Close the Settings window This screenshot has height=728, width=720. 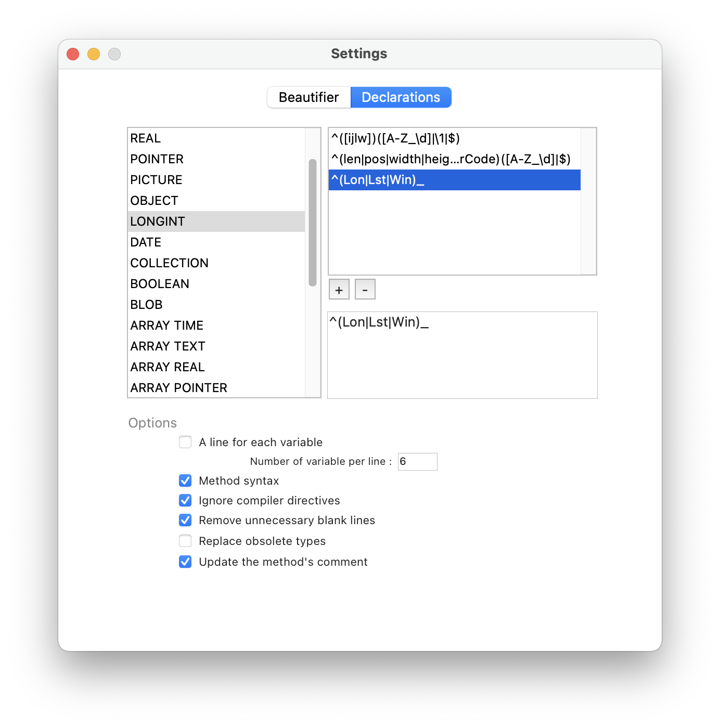[x=73, y=54]
